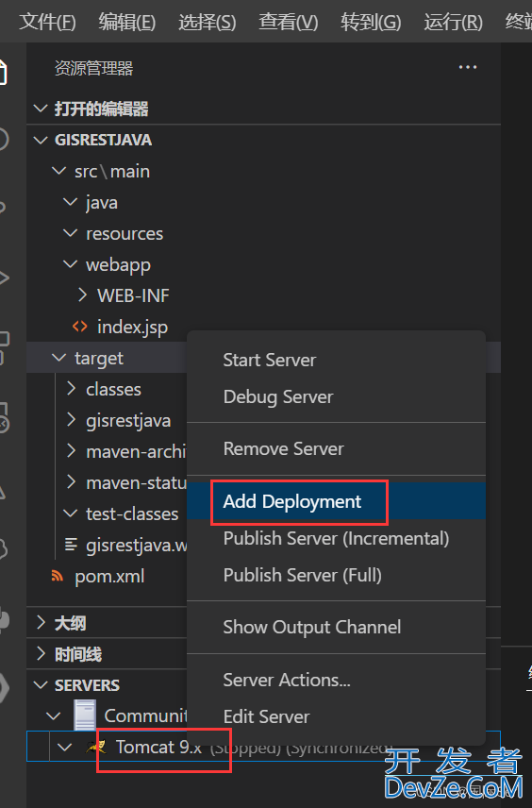Open the 运行(R) menu
This screenshot has width=532, height=808.
pos(453,22)
